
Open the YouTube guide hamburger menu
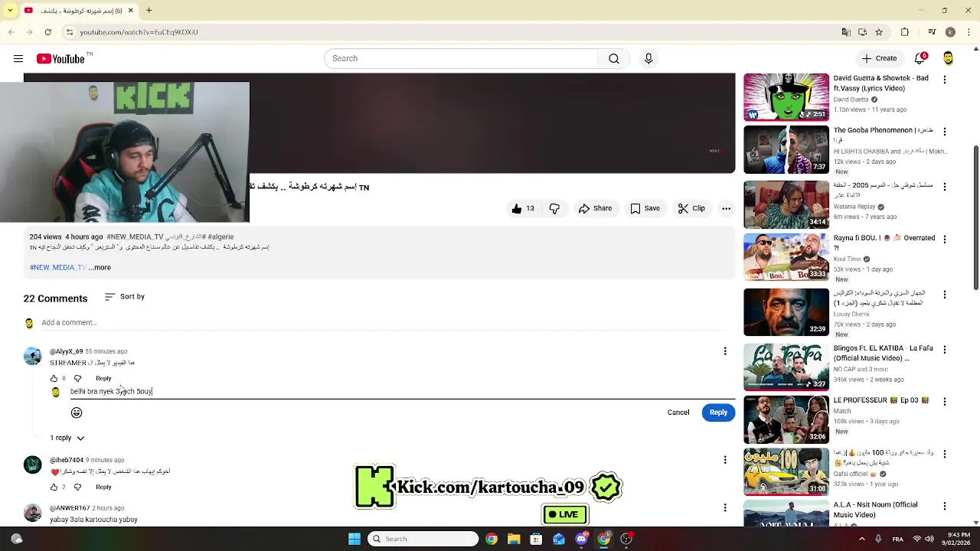18,59
